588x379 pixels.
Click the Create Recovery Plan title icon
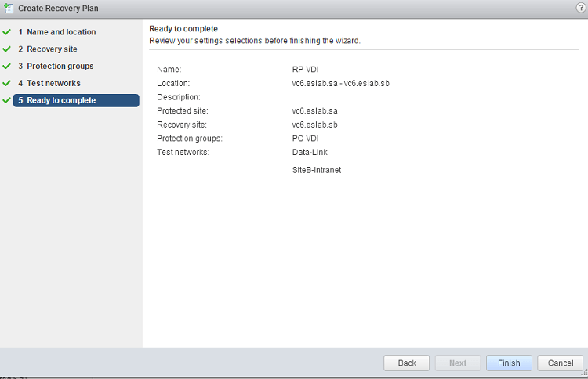[x=9, y=8]
